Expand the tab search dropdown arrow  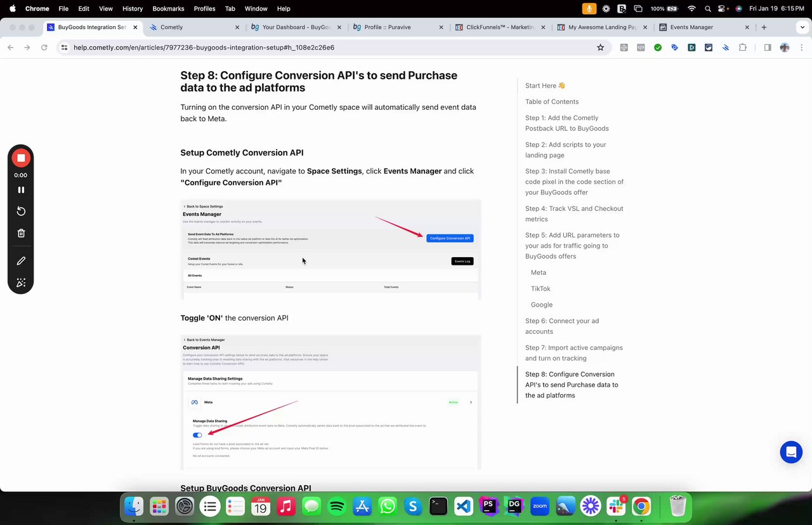[802, 27]
